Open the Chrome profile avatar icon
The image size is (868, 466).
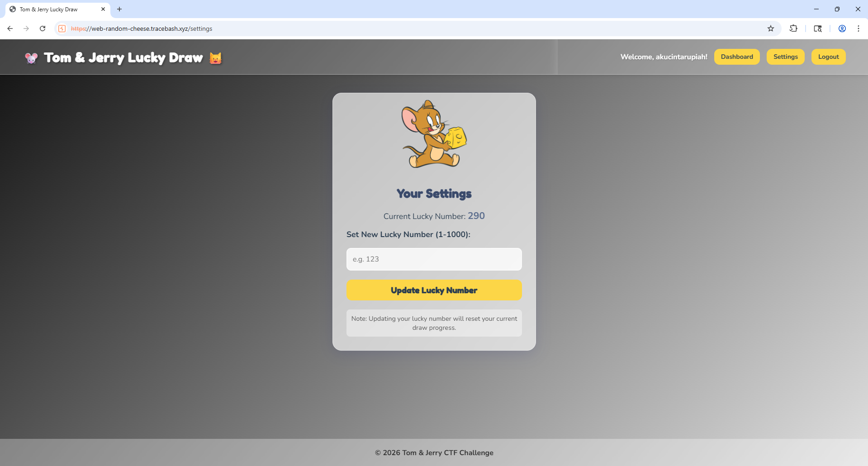pos(842,29)
